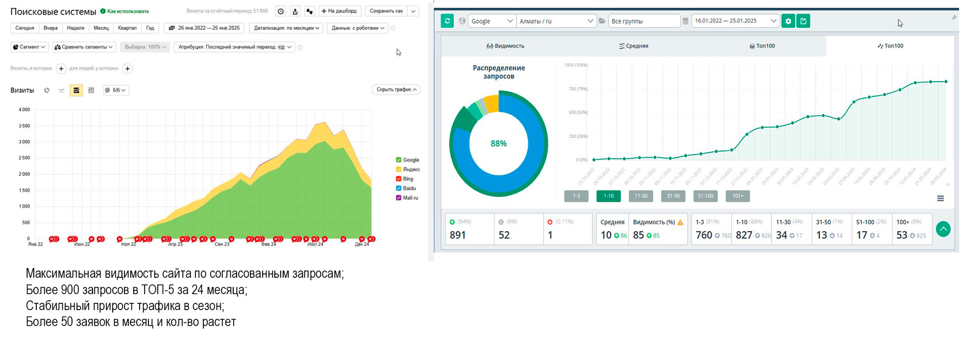Expand the Детализация: по месяцам dropdown
This screenshot has height=364, width=980.
[287, 28]
